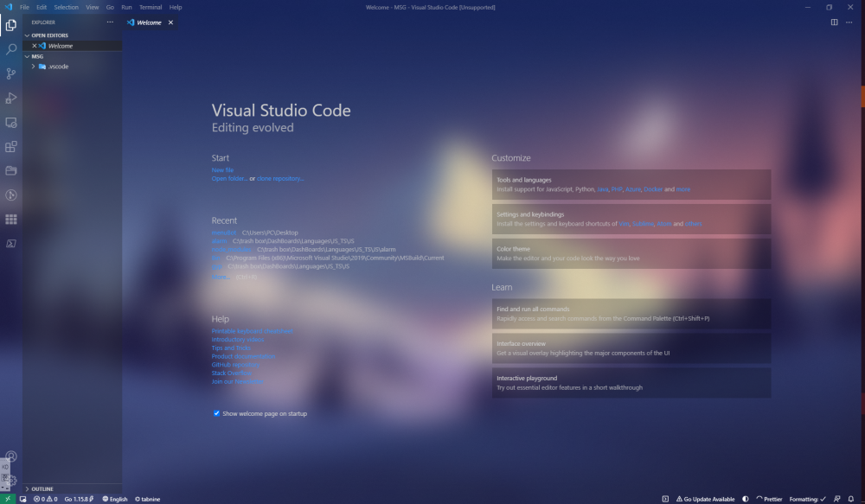Select the Welcome editor tab
The width and height of the screenshot is (865, 504).
[149, 22]
